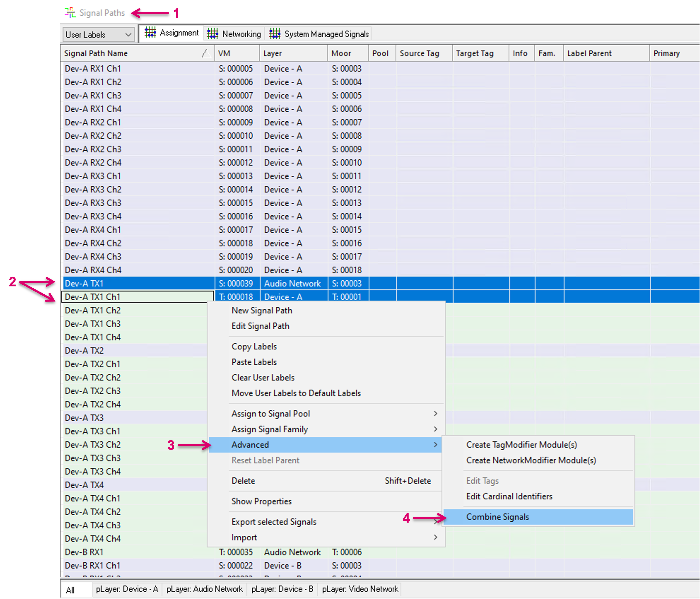Click the System Managed Signals grid icon
Image resolution: width=700 pixels, height=599 pixels.
[x=275, y=34]
